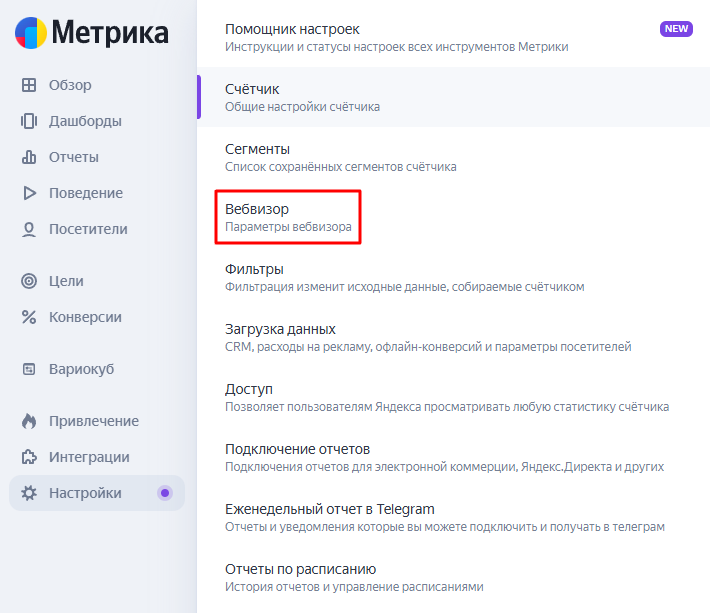
Task: Open the Обзор grid icon
Action: pyautogui.click(x=29, y=85)
